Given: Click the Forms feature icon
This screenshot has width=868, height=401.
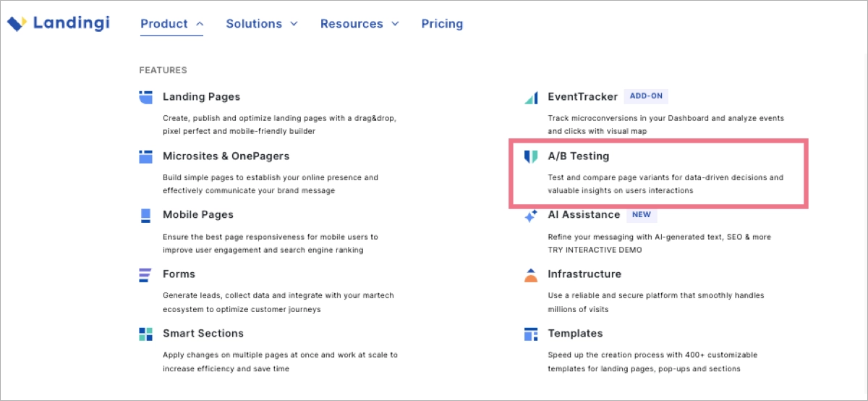Looking at the screenshot, I should click(146, 274).
